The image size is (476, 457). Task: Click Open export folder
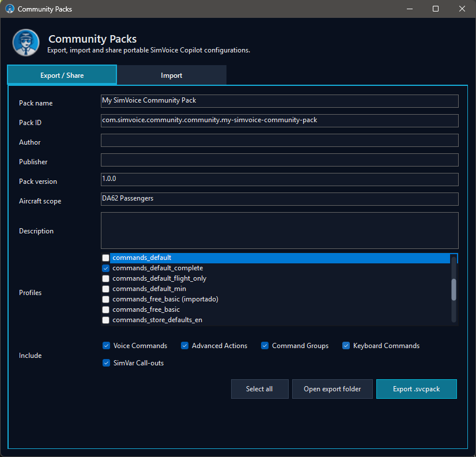coord(333,389)
